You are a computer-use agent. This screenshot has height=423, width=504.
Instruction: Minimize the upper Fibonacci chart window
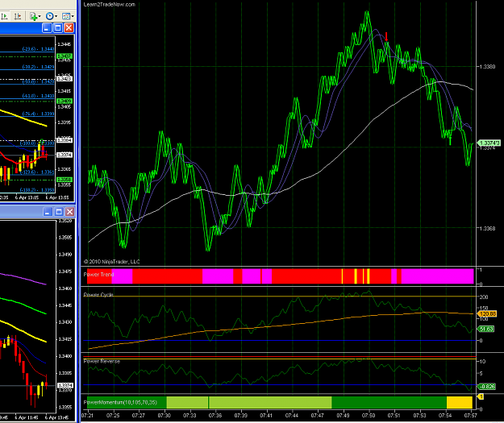point(47,28)
